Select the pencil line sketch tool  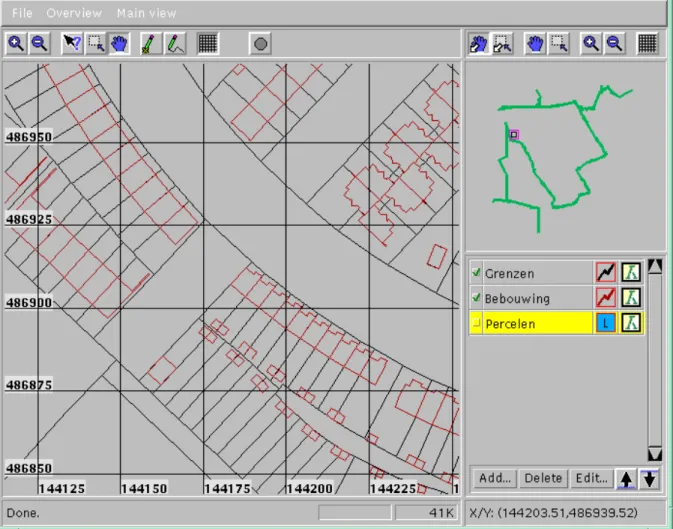pyautogui.click(x=175, y=43)
